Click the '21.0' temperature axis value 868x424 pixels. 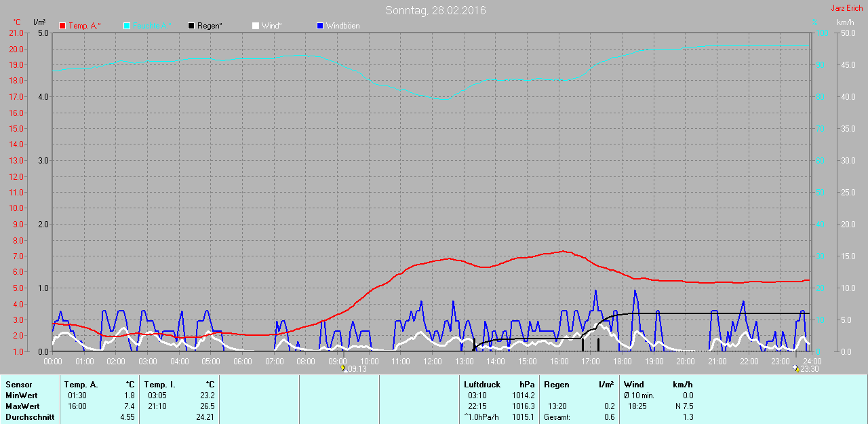(16, 33)
